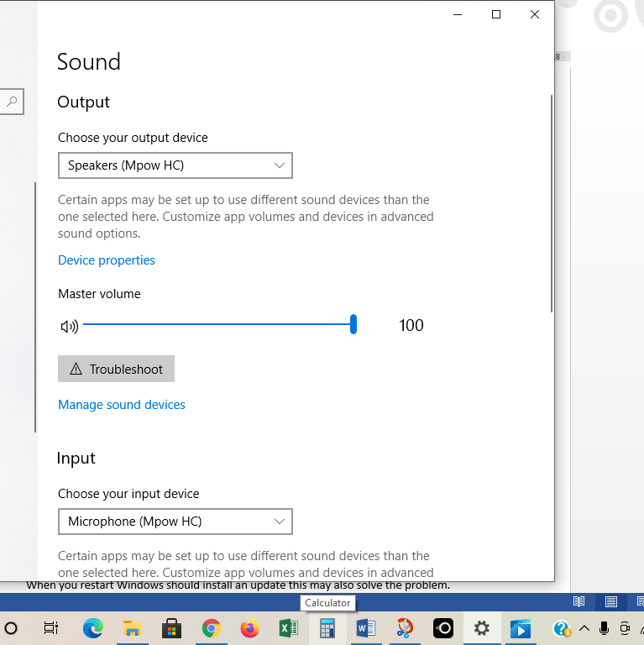Open Movies & TV icon in taskbar

[521, 628]
